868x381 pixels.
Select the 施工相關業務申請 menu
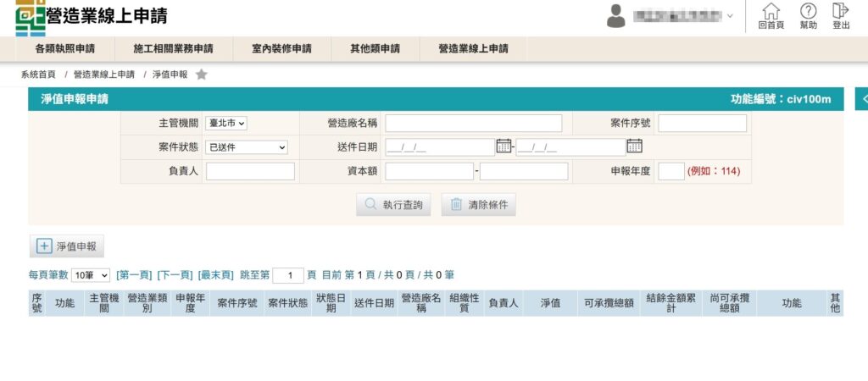(x=173, y=49)
